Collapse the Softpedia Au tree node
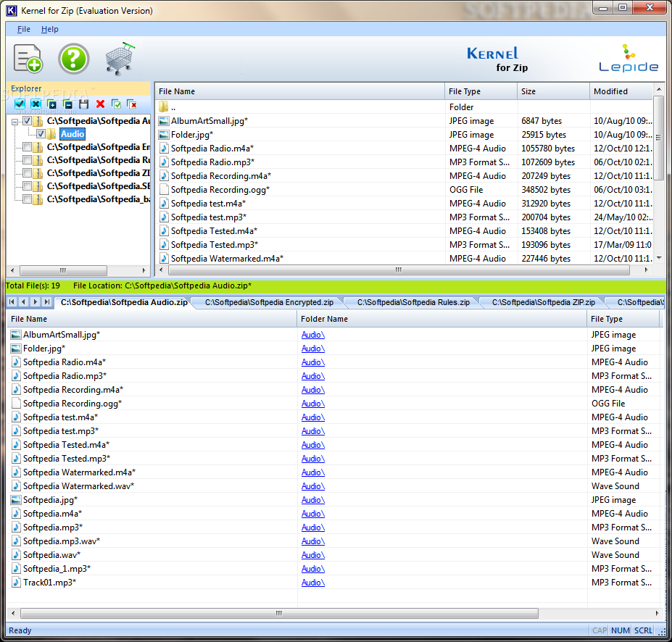The width and height of the screenshot is (672, 642). pos(15,122)
